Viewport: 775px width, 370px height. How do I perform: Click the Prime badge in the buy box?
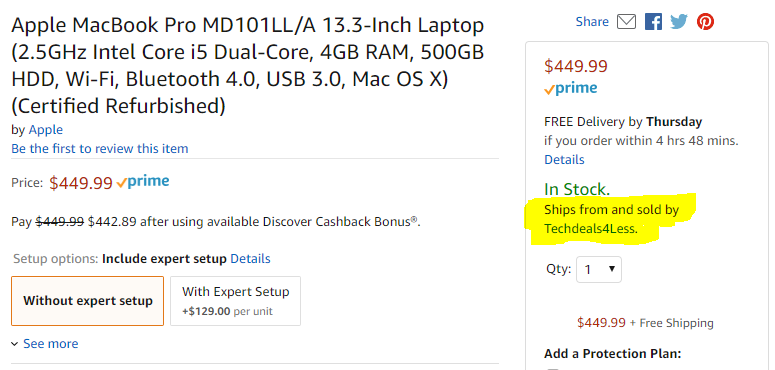(x=570, y=89)
